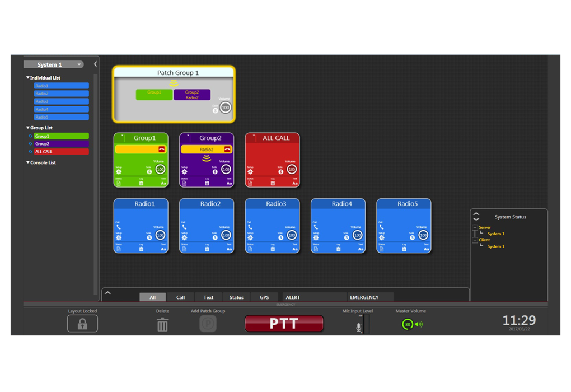Screen dimensions: 571x392
Task: Collapse the Client node in System Status
Action: [x=475, y=240]
